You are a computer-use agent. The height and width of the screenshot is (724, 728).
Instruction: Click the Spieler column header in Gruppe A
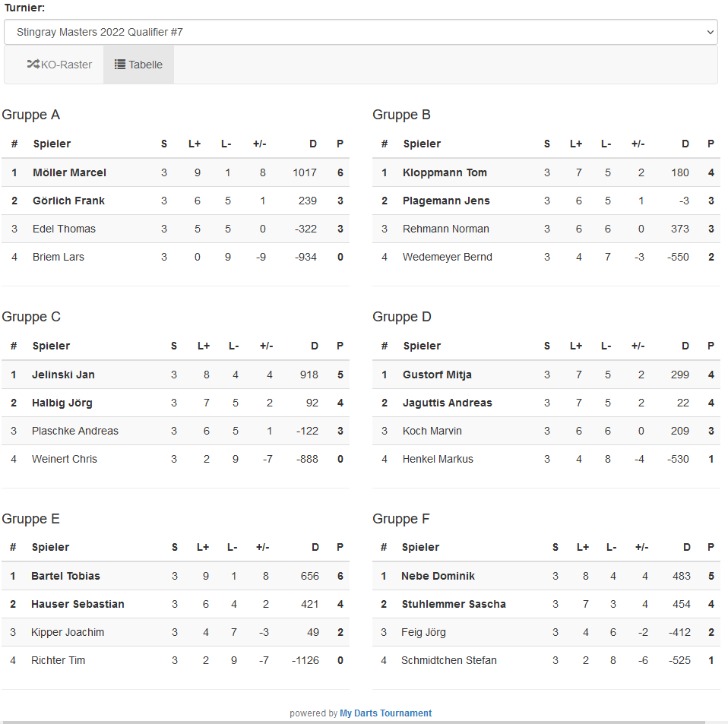[x=52, y=144]
